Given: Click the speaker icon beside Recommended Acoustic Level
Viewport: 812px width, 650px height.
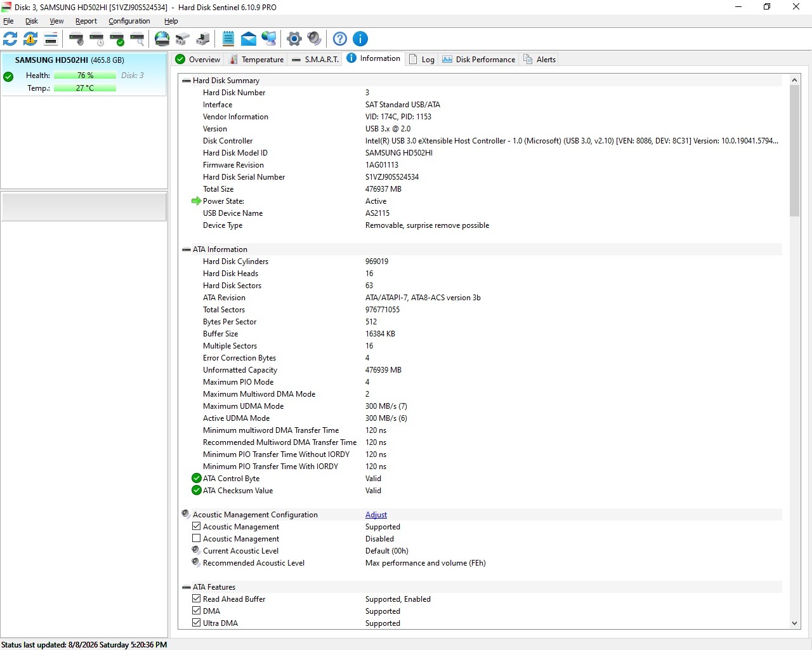Looking at the screenshot, I should 196,562.
